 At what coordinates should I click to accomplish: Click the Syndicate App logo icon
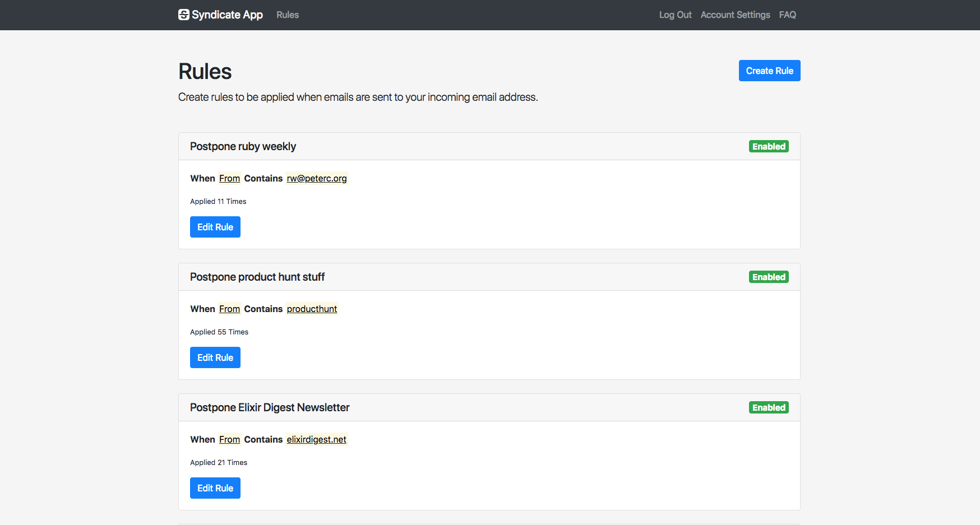point(184,15)
